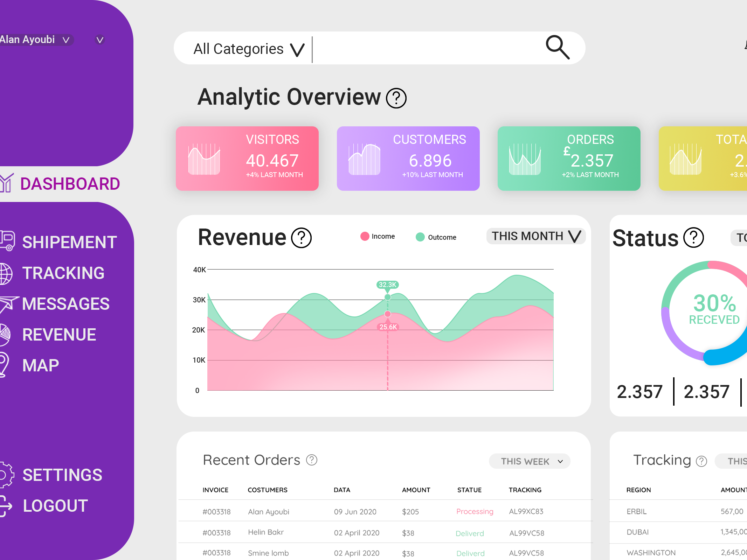Select DASHBOARD in the sidebar
Viewport: 747px width, 560px height.
[70, 184]
